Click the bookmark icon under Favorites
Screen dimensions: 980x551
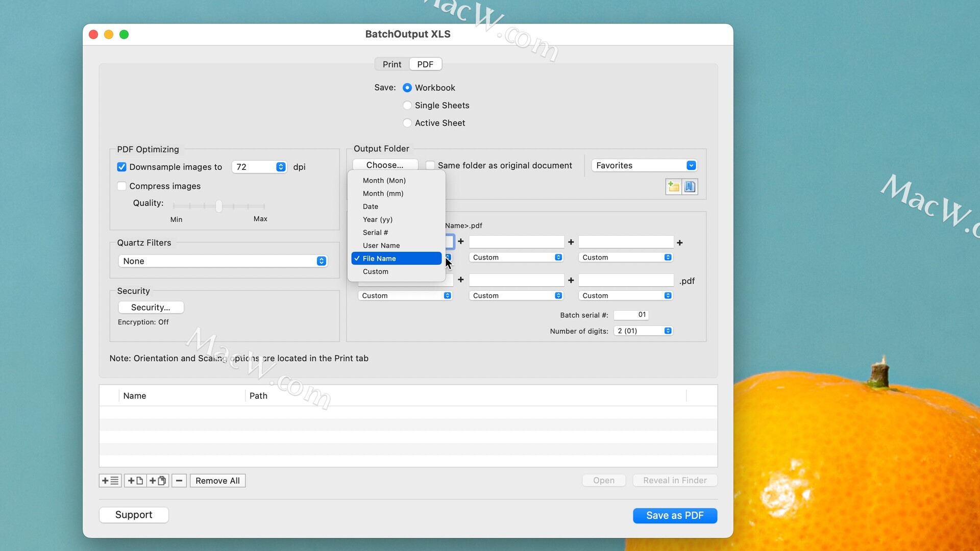click(x=690, y=187)
